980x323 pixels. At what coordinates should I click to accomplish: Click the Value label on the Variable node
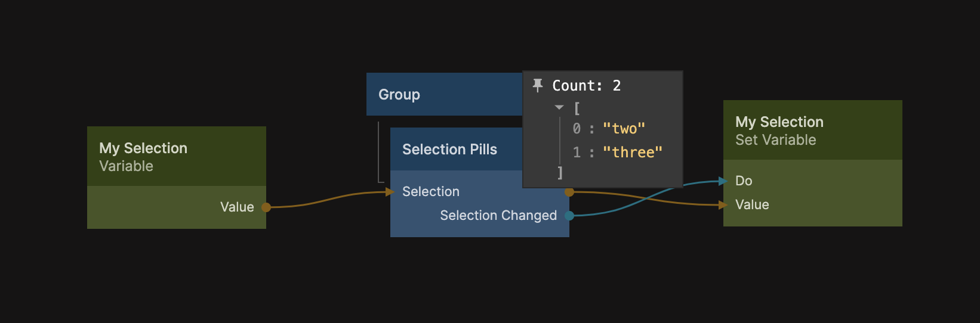coord(237,207)
